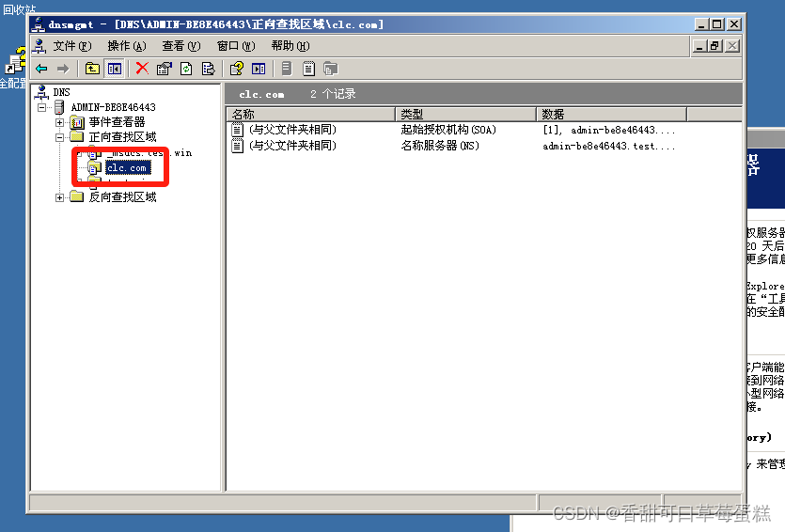Click the 反向查找区域 folder icon
The height and width of the screenshot is (532, 785).
click(x=77, y=196)
